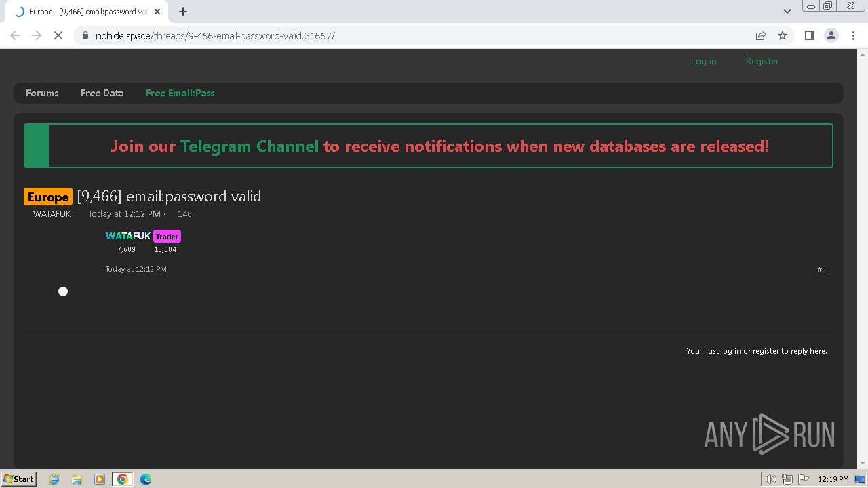Click the view count 146

(184, 213)
